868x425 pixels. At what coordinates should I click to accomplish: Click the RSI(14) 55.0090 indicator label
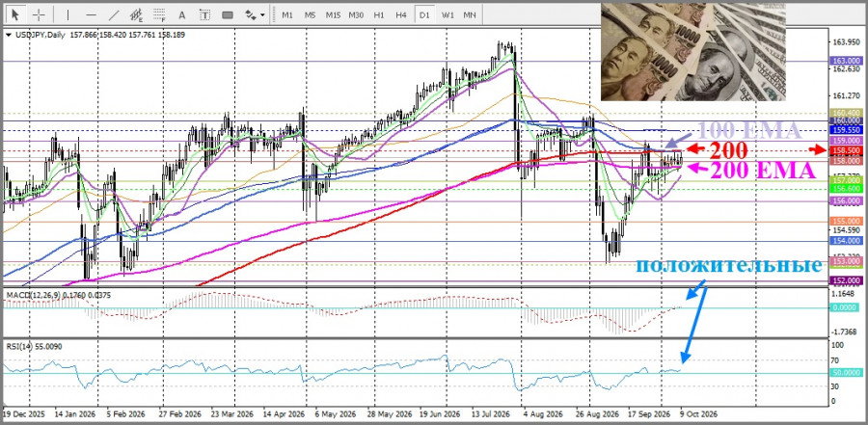[35, 346]
